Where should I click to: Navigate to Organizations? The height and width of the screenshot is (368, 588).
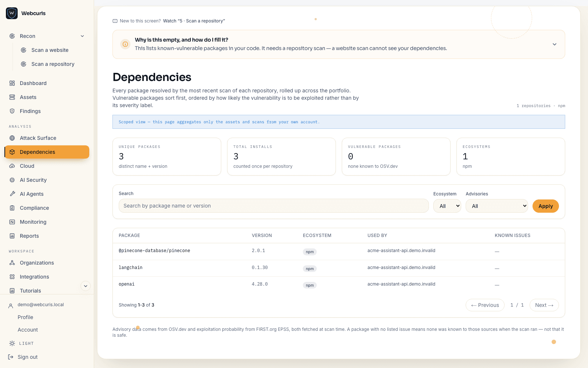click(47, 263)
